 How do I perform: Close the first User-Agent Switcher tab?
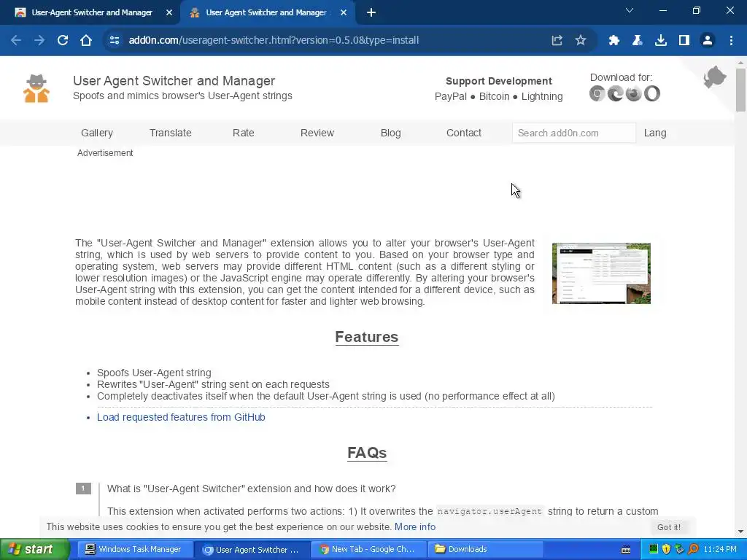(169, 13)
